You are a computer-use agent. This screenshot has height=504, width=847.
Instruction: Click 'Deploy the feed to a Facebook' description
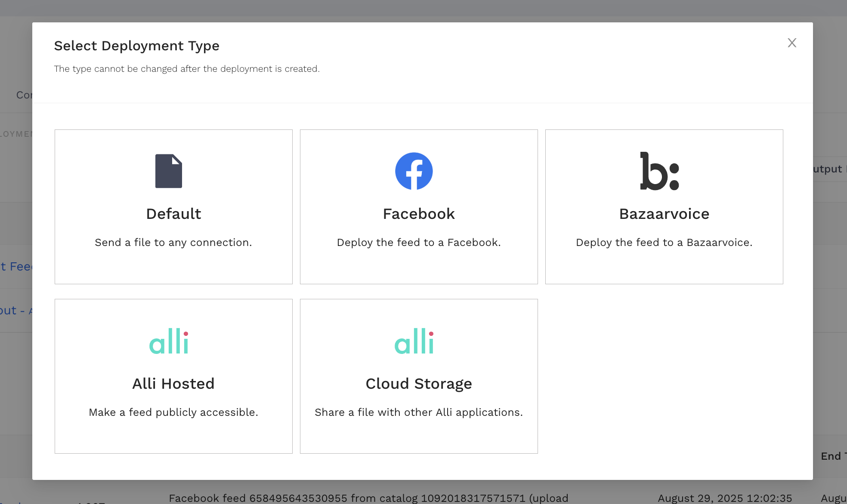tap(419, 243)
